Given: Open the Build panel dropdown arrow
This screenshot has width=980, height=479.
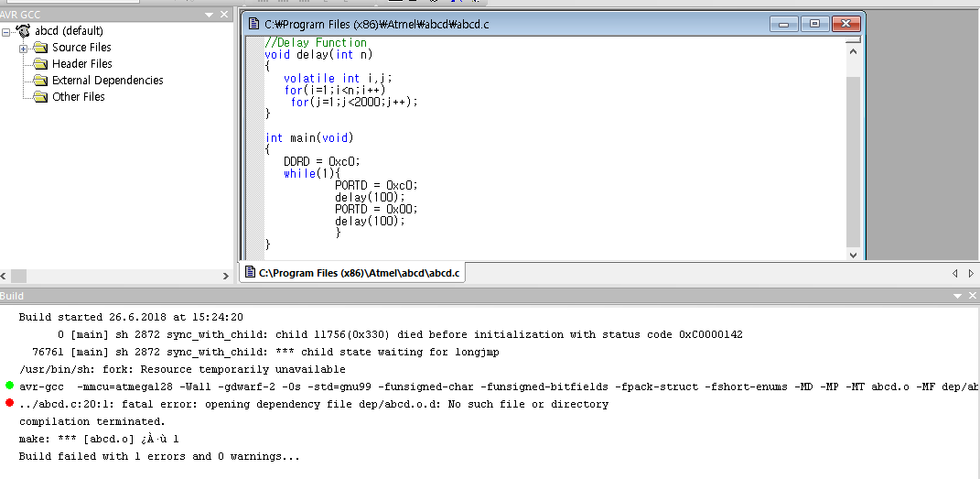Looking at the screenshot, I should point(957,296).
